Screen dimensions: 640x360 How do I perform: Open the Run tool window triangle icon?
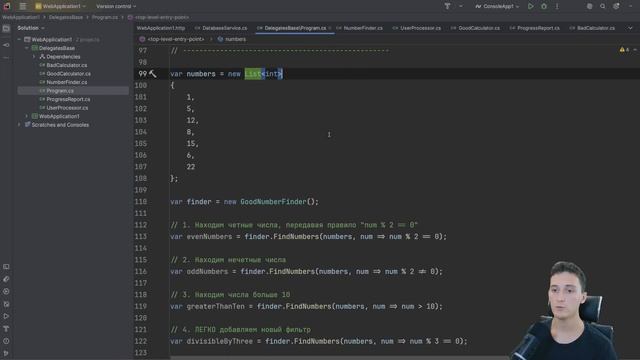(6, 316)
